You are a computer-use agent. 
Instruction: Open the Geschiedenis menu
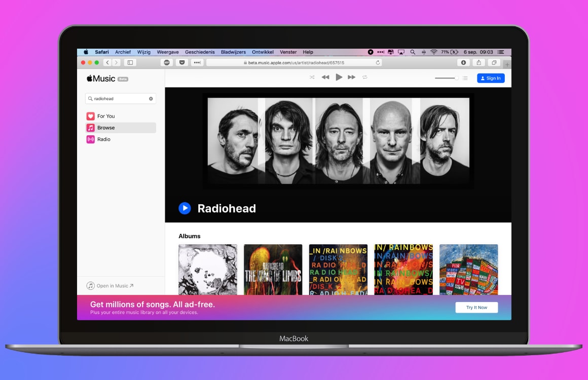pos(200,52)
